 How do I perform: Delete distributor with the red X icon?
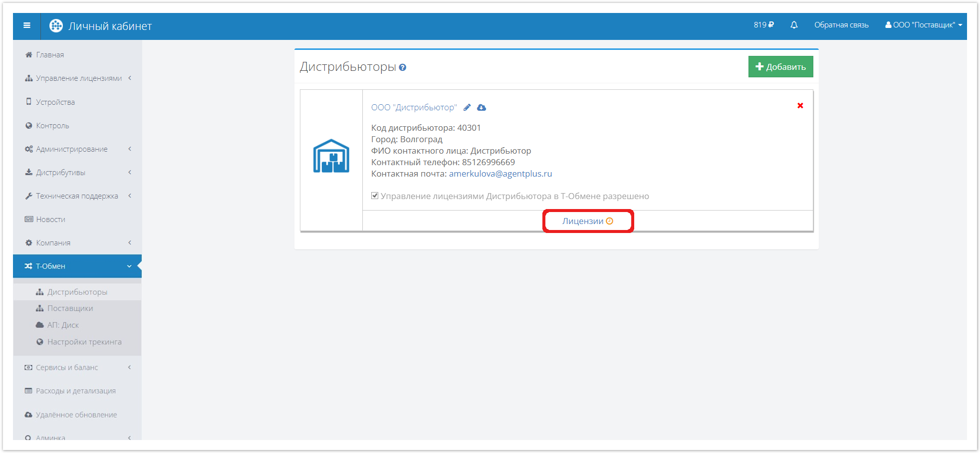click(800, 106)
